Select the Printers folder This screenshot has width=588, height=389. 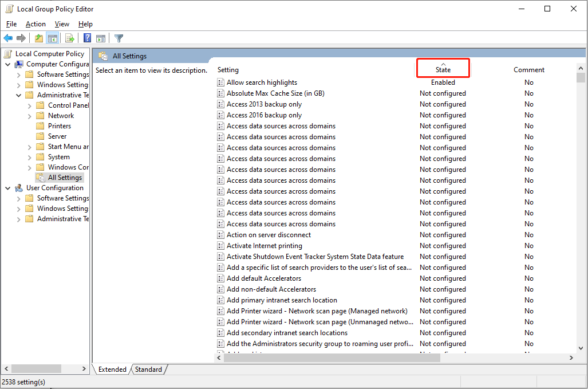coord(59,125)
